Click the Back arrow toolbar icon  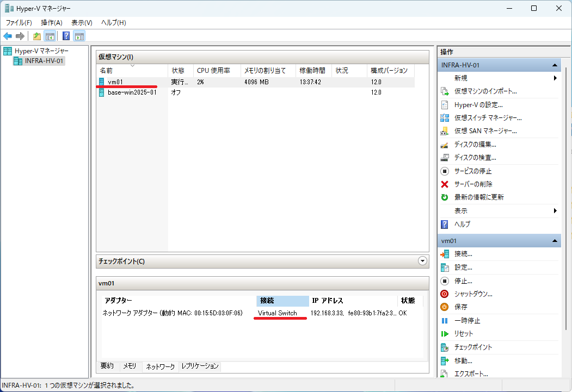8,36
